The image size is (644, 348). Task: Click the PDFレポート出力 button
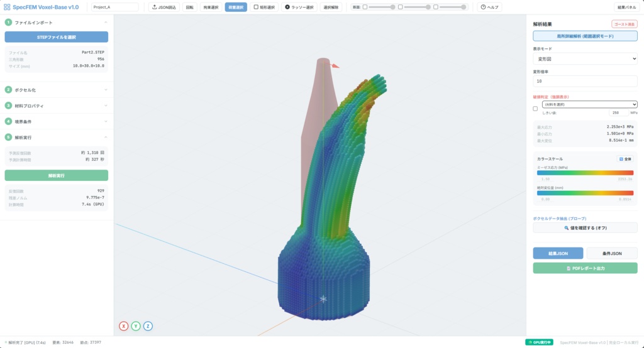(585, 268)
